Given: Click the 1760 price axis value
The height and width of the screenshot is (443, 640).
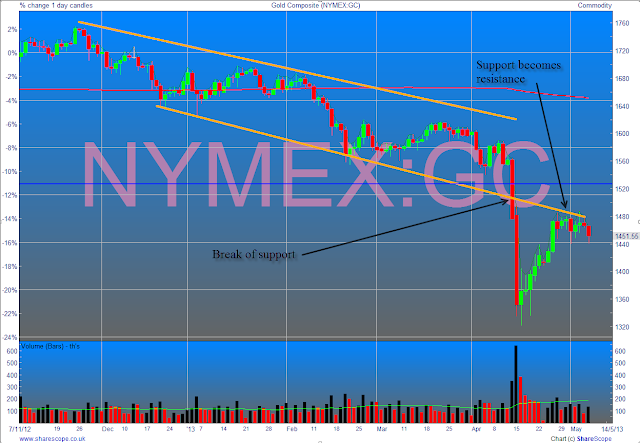Looking at the screenshot, I should point(622,24).
